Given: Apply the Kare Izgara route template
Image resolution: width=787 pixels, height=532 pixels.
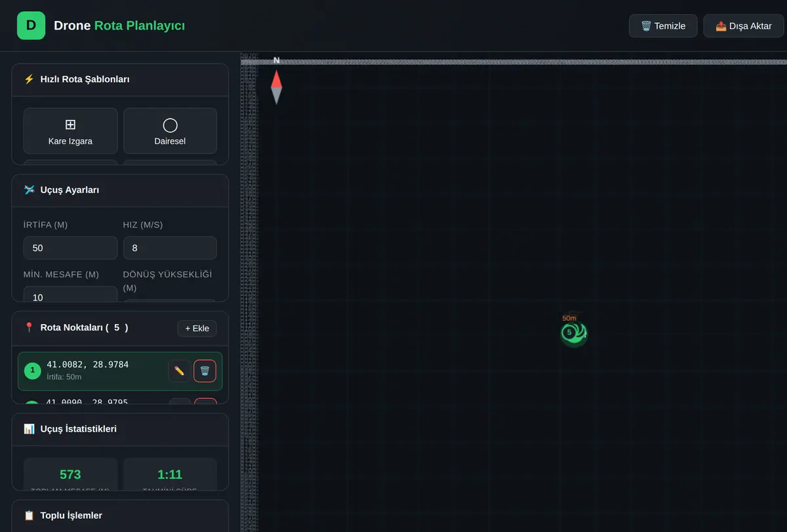Looking at the screenshot, I should (70, 131).
